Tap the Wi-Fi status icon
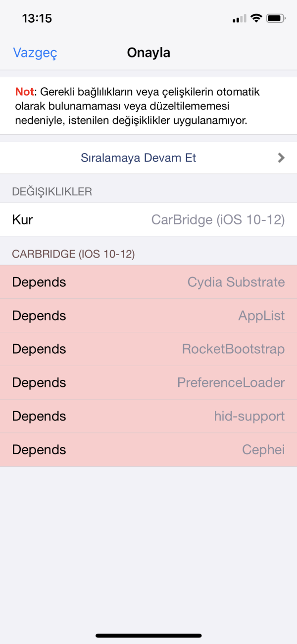Screen dimensions: 297x644 255,17
